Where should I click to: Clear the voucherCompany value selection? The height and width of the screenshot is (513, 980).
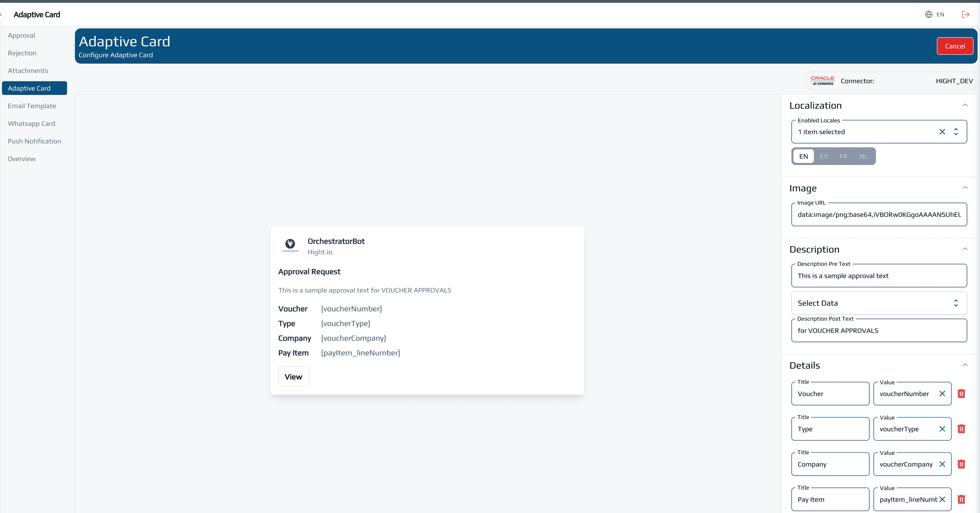[942, 464]
